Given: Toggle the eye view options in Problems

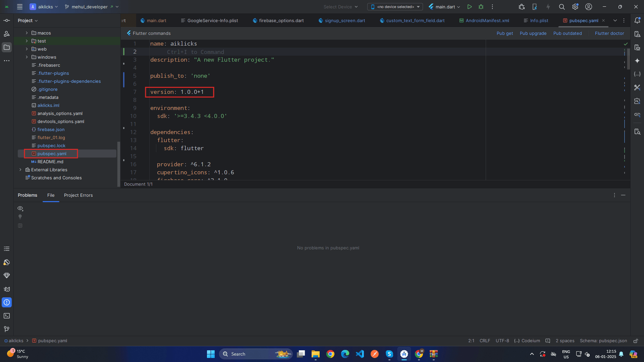Looking at the screenshot, I should [20, 208].
